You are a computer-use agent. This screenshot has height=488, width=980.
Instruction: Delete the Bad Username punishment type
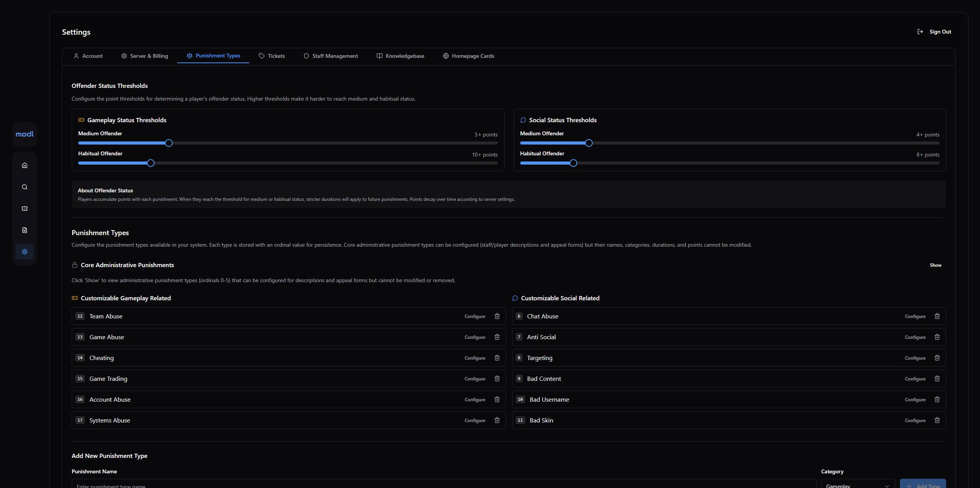(937, 399)
